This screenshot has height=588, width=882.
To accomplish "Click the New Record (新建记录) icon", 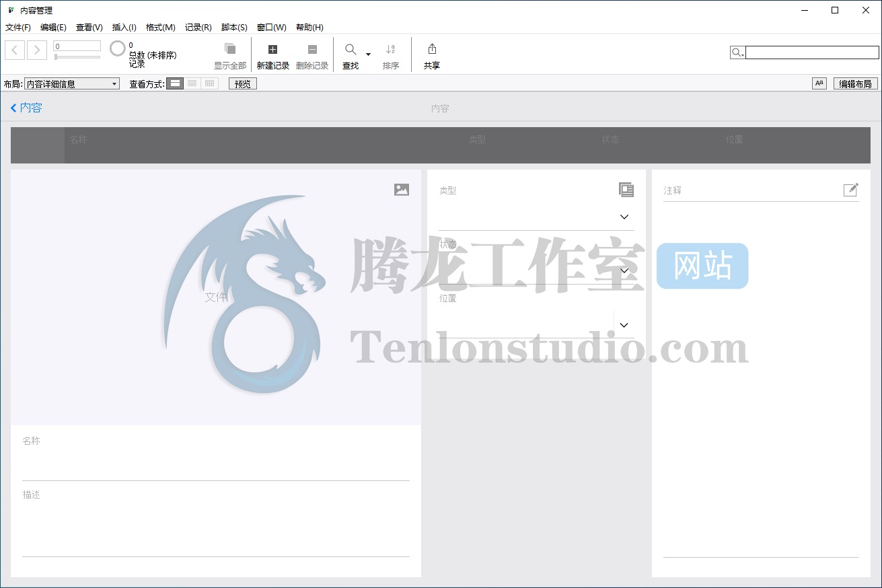I will coord(272,50).
